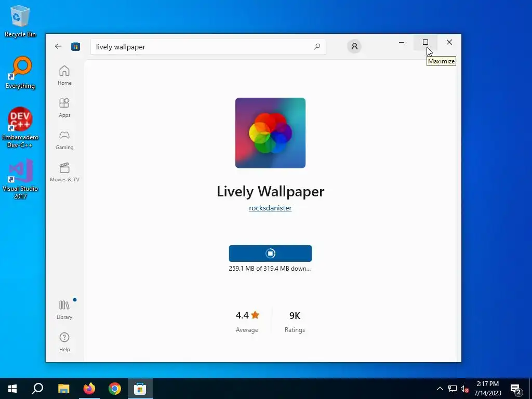Stop the download with blue button

tap(270, 254)
